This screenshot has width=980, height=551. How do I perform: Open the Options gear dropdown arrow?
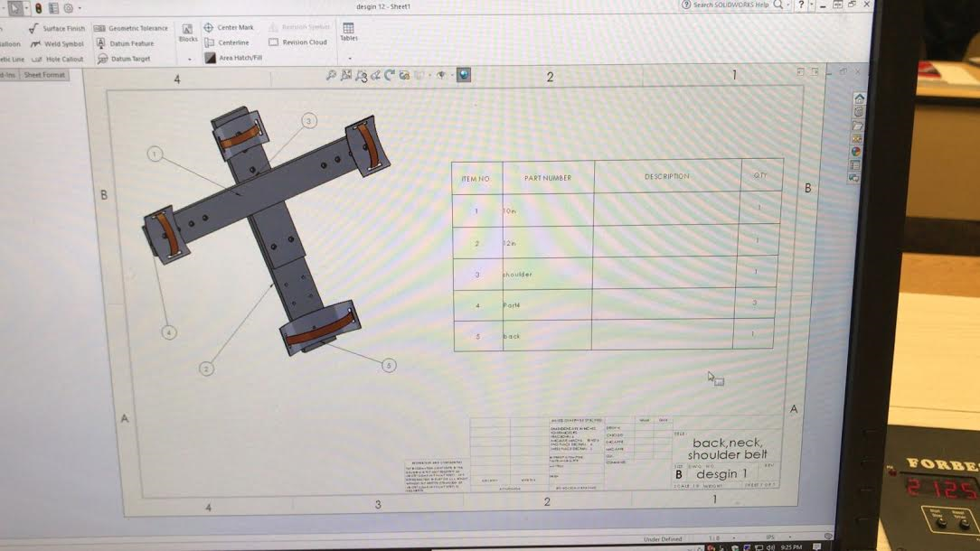tap(80, 8)
